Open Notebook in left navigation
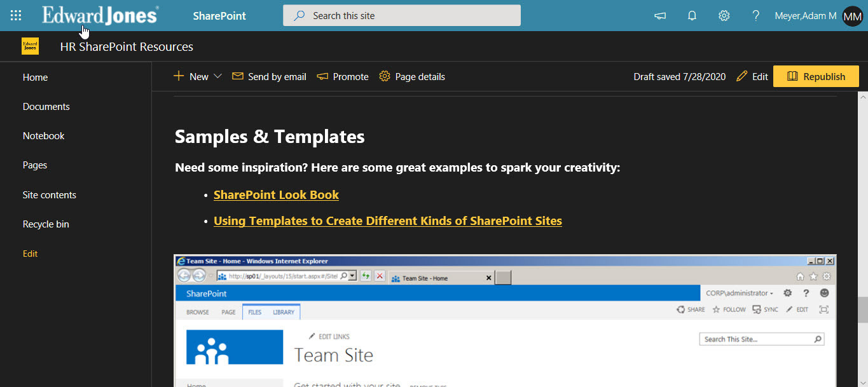 click(44, 136)
